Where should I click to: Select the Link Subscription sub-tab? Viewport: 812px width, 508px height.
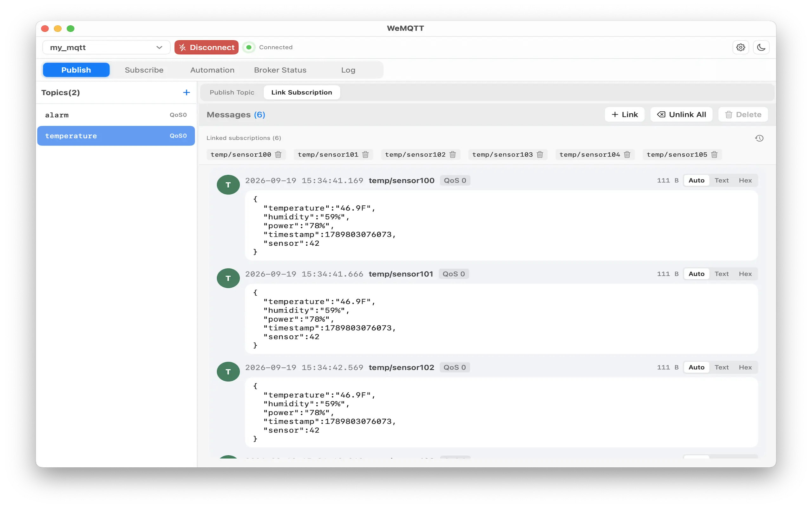coord(302,92)
